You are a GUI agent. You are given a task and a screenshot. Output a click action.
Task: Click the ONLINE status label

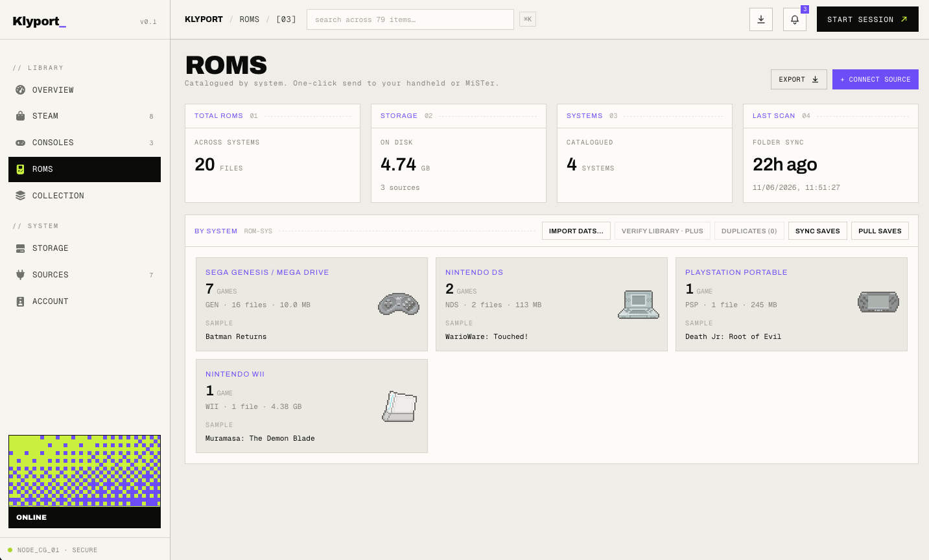point(32,517)
